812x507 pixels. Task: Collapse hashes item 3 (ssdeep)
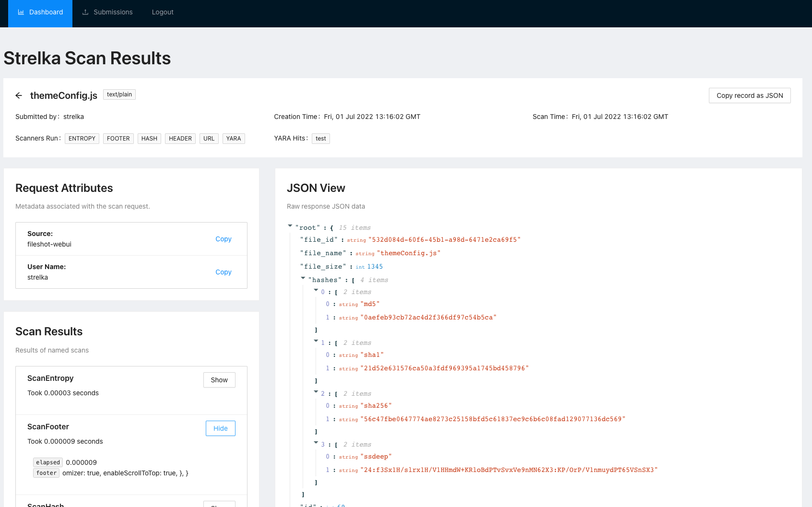[x=316, y=442]
